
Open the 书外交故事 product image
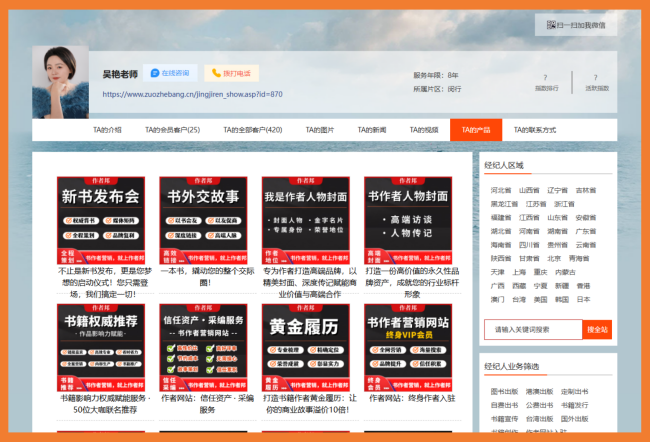[x=203, y=220]
